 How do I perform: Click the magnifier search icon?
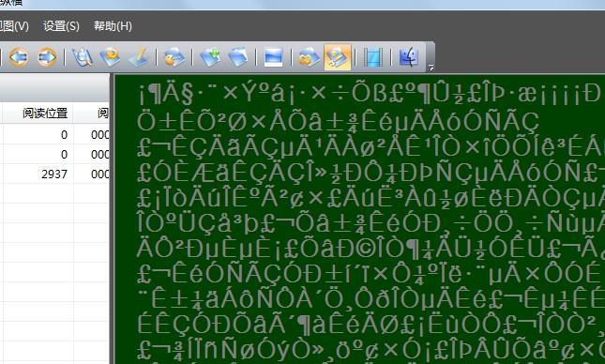[x=83, y=57]
